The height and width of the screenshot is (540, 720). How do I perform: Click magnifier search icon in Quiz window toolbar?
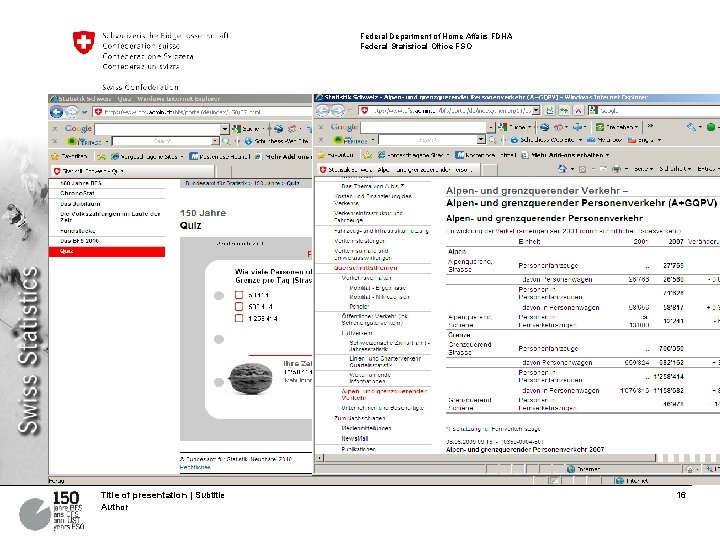click(x=226, y=141)
